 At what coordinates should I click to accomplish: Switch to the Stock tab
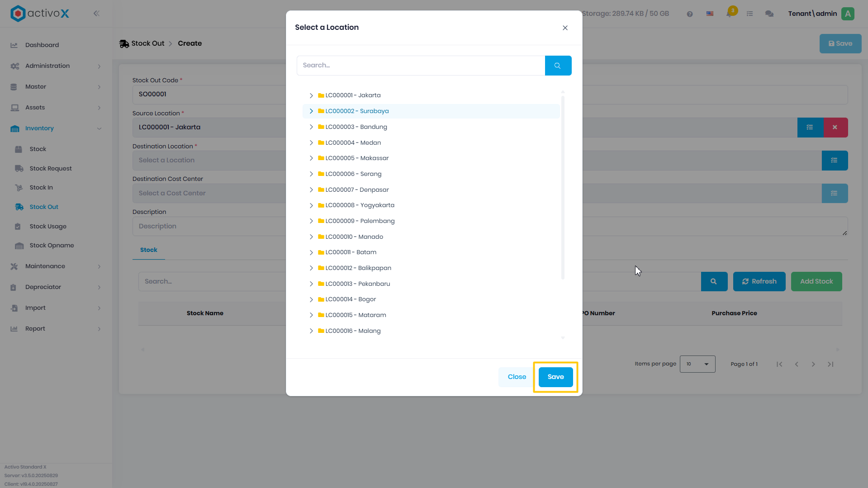[x=149, y=250]
